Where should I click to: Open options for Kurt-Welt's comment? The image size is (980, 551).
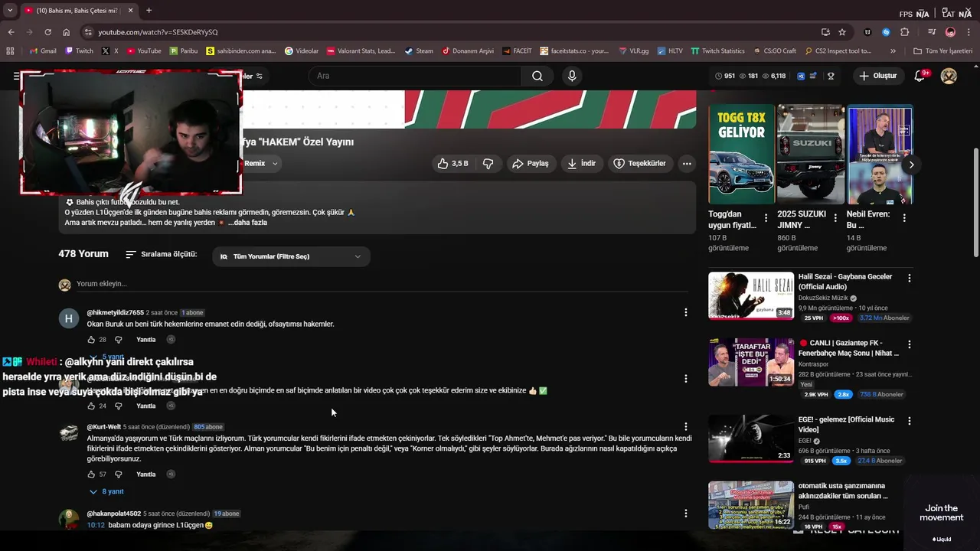click(686, 427)
